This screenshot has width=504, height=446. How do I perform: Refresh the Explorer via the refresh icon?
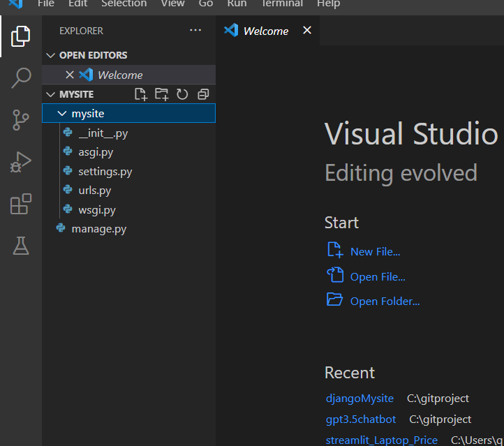tap(182, 94)
